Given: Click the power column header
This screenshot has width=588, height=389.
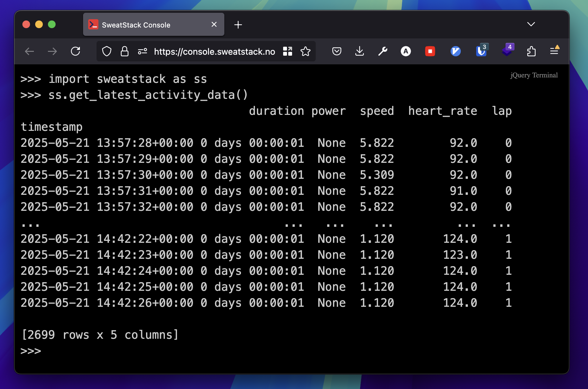Looking at the screenshot, I should (329, 111).
